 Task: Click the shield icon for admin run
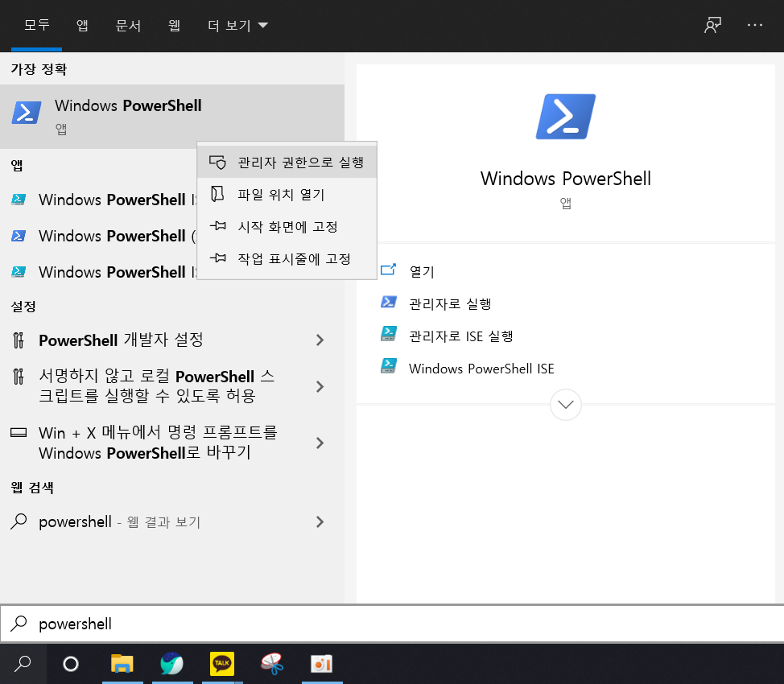pos(217,162)
